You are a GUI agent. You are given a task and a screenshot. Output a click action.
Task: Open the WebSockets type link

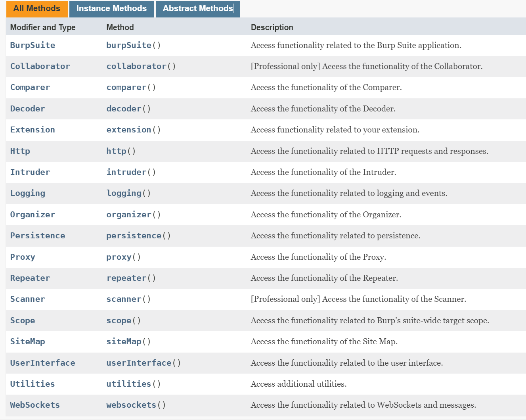35,405
